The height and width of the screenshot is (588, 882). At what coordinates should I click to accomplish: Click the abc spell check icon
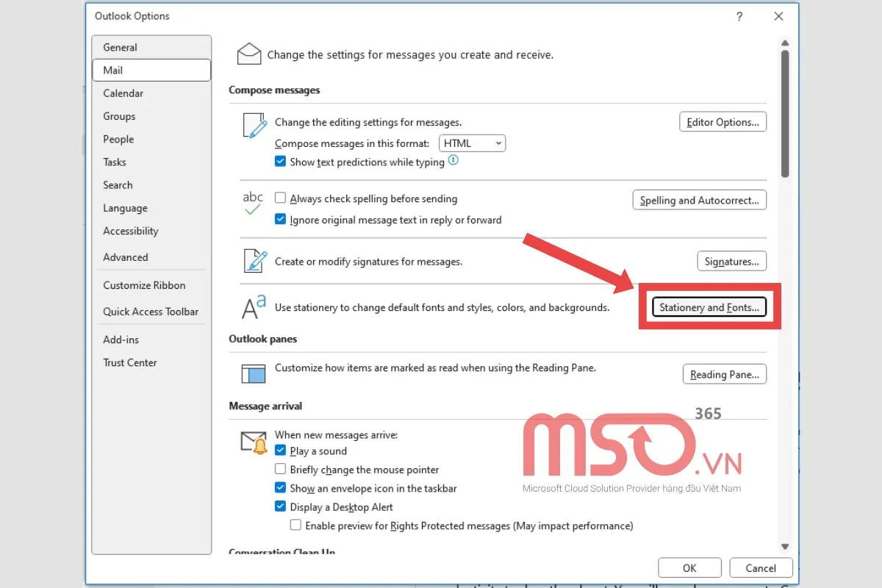(253, 203)
